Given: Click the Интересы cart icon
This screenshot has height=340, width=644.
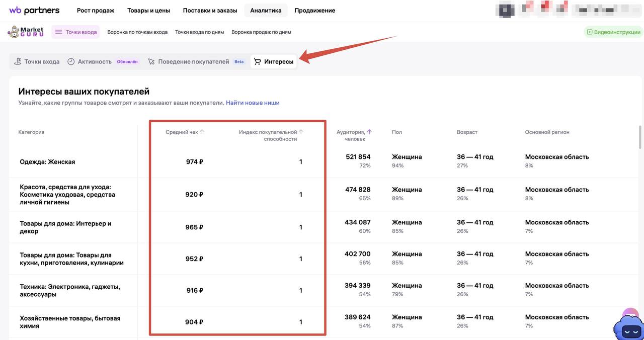Looking at the screenshot, I should point(258,61).
